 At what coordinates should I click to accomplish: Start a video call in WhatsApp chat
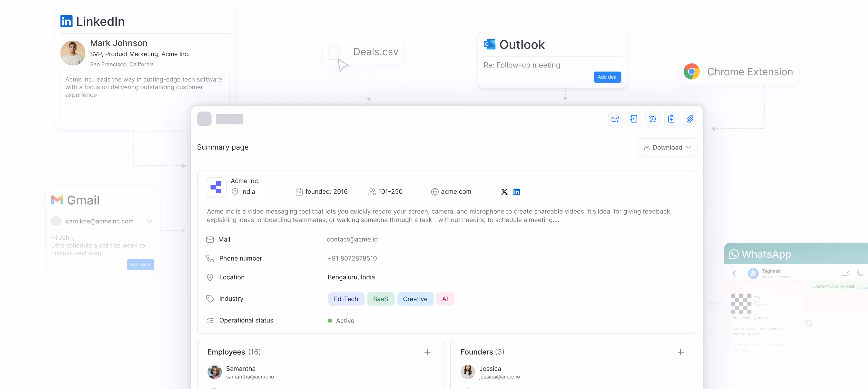pos(845,273)
